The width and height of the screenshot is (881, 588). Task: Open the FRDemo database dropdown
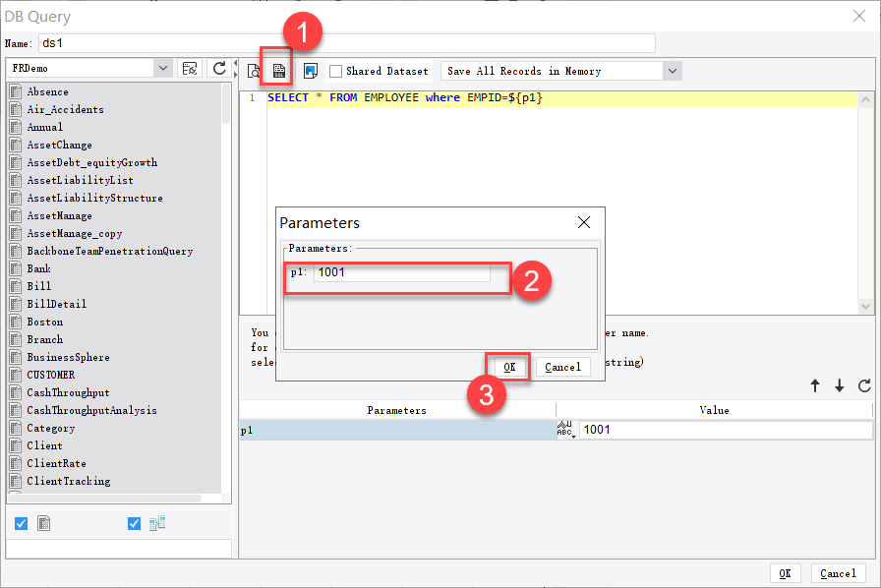point(162,69)
